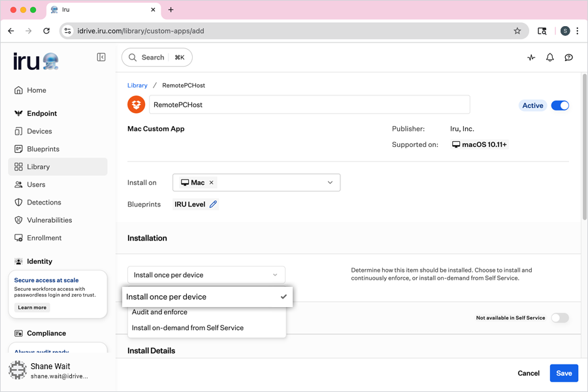Open Vulnerabilities in the sidebar

[49, 220]
